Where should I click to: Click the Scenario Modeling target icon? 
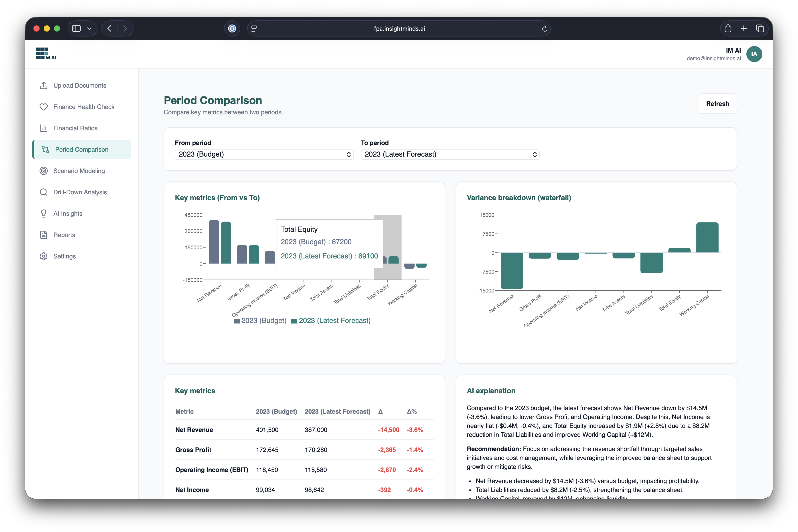43,171
